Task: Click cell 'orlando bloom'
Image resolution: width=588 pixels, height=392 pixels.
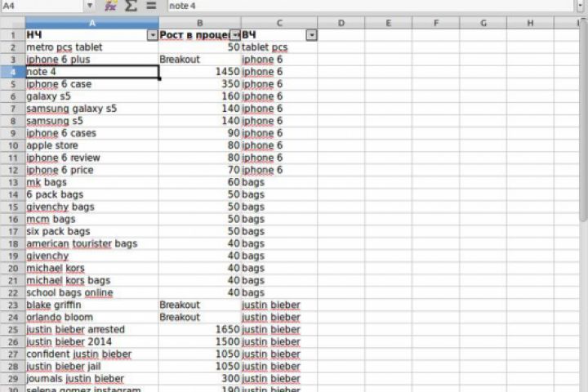Action: (91, 318)
